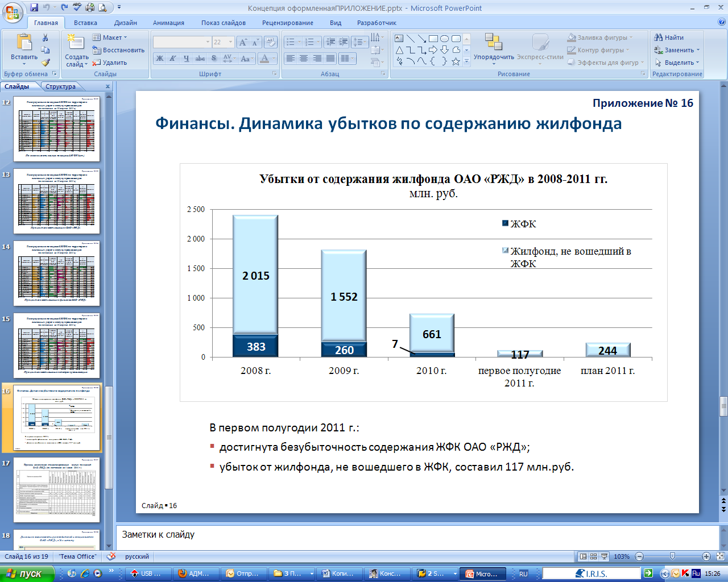This screenshot has width=728, height=582.
Task: Click the RU language indicator in taskbar
Action: tap(523, 574)
